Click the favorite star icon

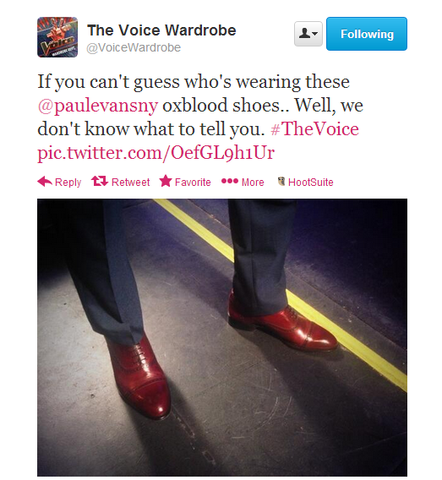(x=165, y=181)
